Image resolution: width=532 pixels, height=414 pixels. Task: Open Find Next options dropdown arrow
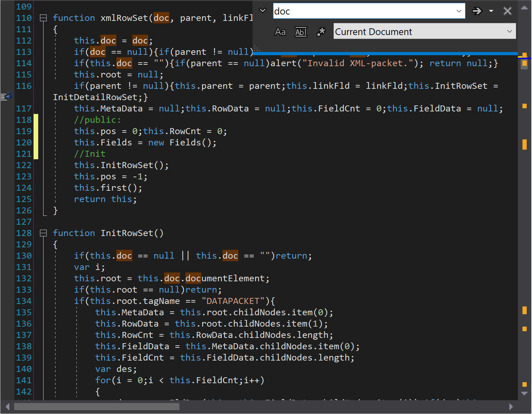click(x=491, y=11)
